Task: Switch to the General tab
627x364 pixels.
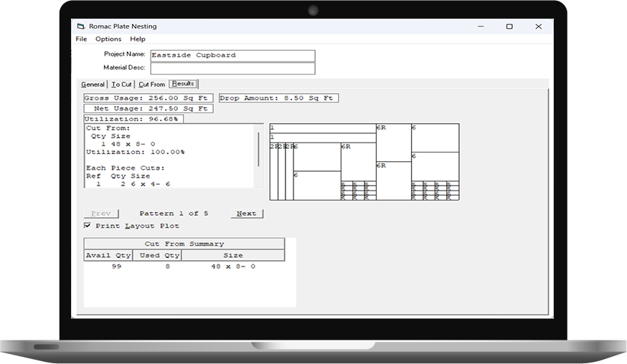Action: point(93,84)
